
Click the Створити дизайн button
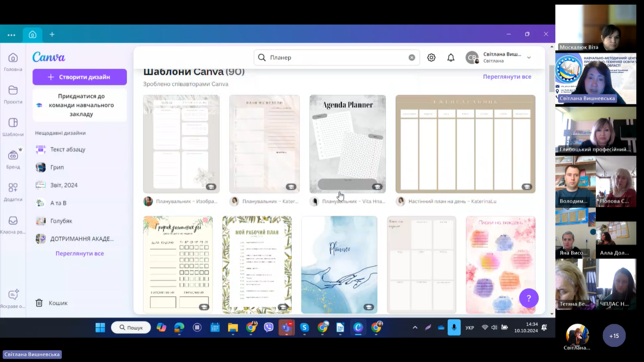(x=79, y=77)
